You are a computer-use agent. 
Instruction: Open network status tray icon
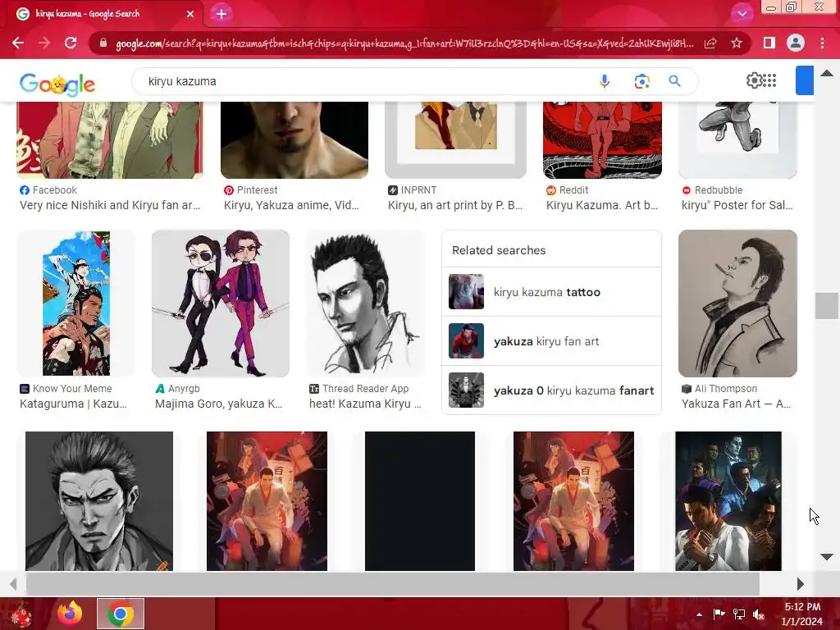(x=739, y=614)
